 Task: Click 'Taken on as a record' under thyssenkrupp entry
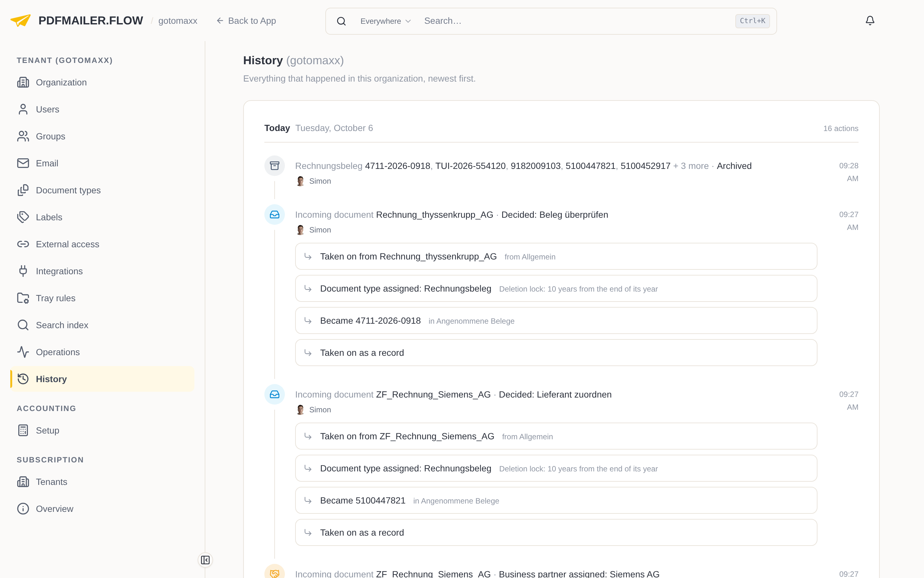556,353
